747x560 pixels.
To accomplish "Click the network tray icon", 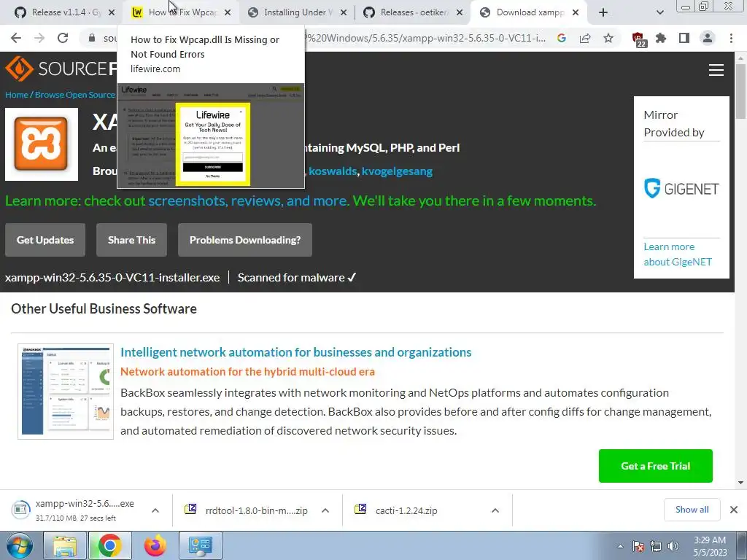I will click(656, 546).
